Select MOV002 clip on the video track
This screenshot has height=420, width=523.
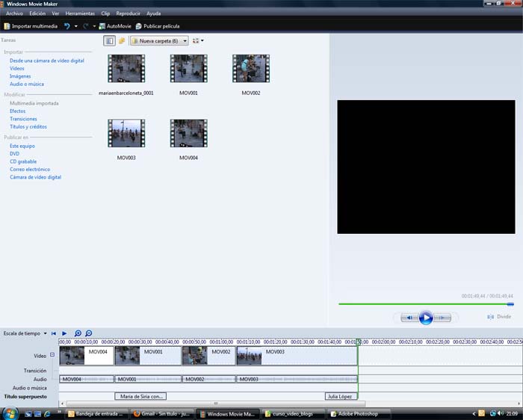tap(208, 356)
